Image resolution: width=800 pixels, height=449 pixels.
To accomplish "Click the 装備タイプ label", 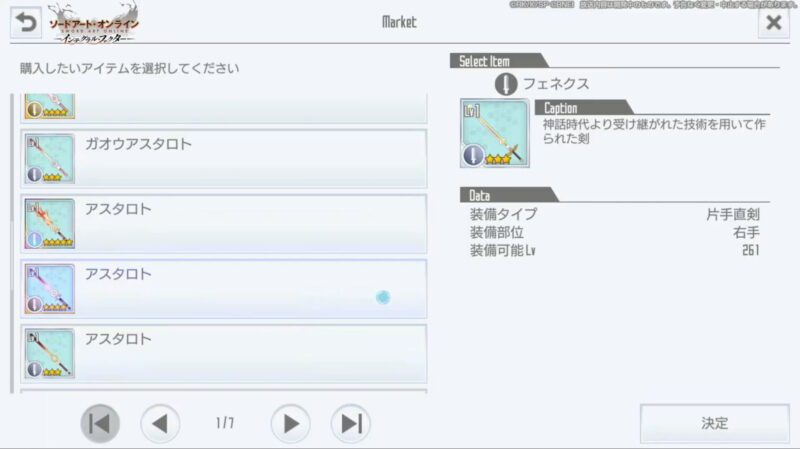I will [x=503, y=214].
